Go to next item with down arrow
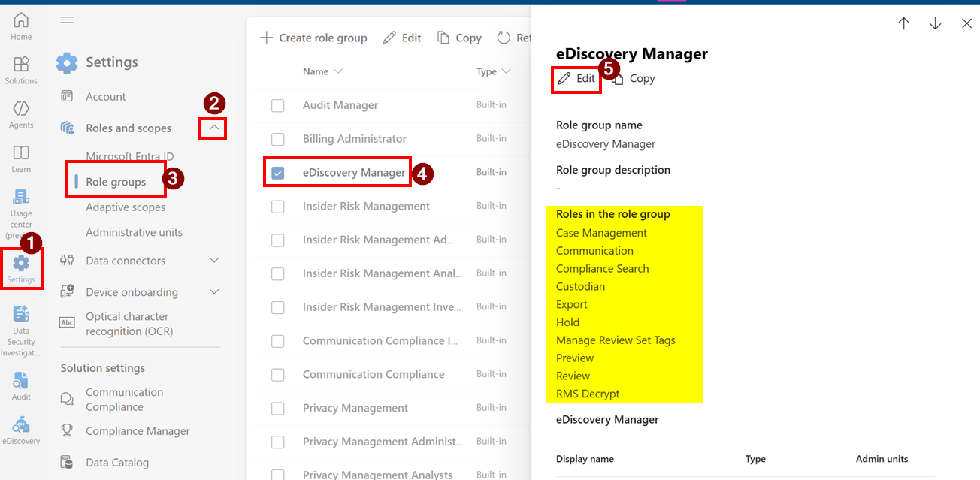 tap(935, 23)
